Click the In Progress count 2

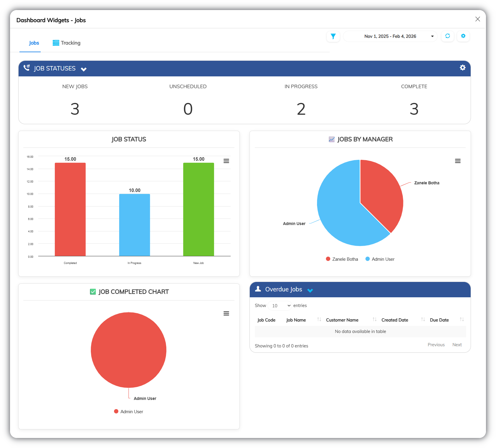(x=301, y=109)
